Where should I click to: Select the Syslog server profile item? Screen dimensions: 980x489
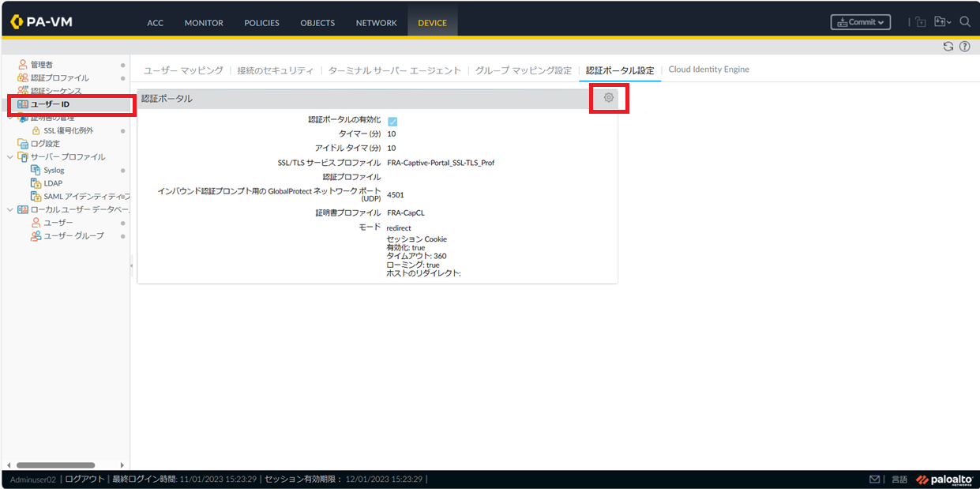[x=54, y=170]
